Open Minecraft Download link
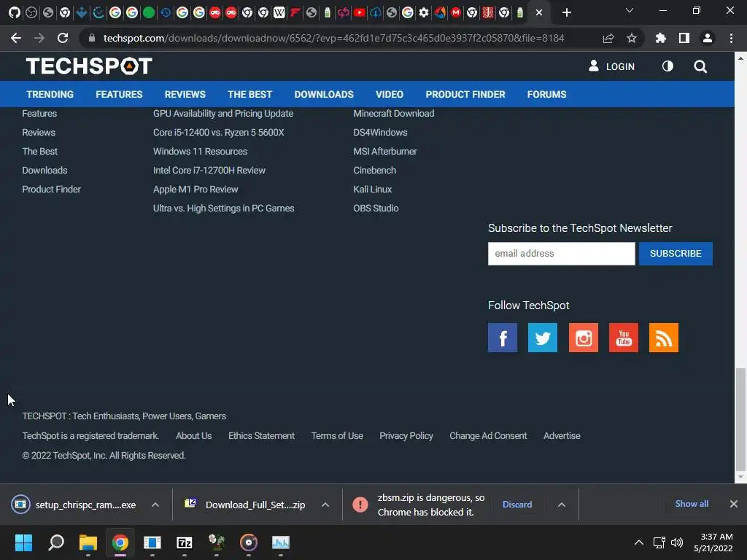This screenshot has height=560, width=747. tap(393, 113)
